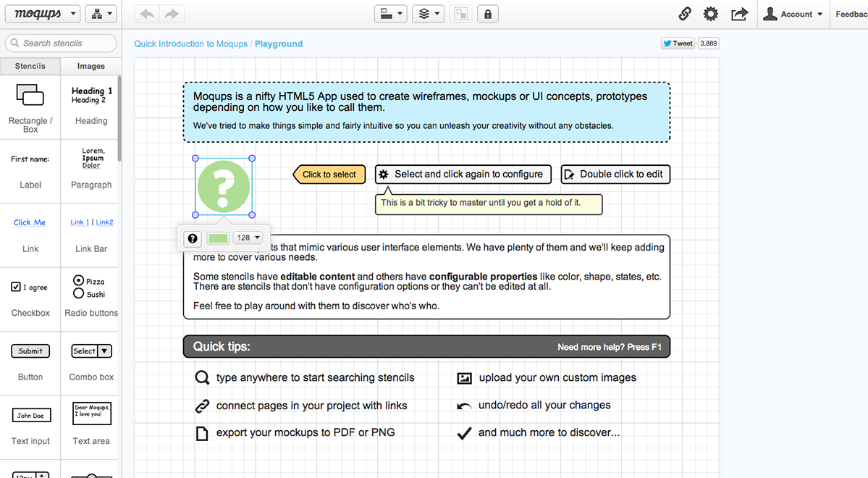Select the Sushi radio button stencil
Viewport: 868px width, 478px height.
point(79,293)
